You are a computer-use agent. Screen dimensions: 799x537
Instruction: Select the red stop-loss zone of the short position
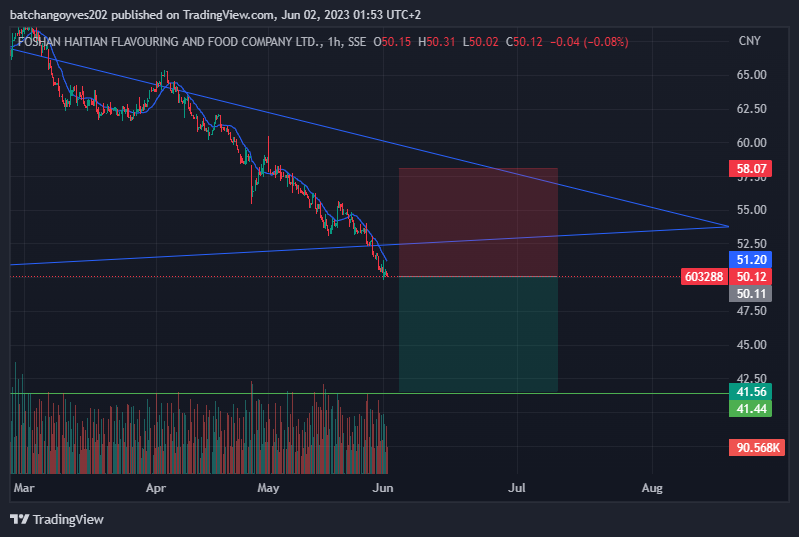point(478,222)
